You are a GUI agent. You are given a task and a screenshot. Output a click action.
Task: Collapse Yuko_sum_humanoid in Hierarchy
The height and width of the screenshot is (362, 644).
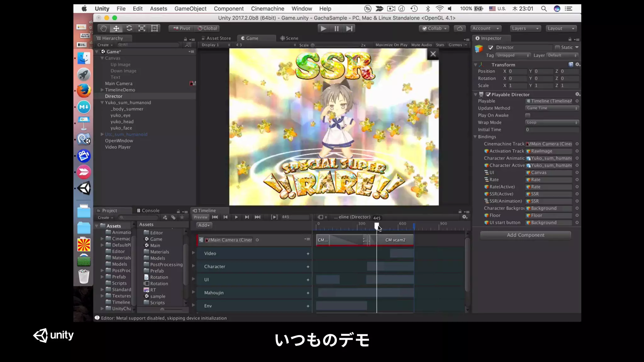pos(102,102)
